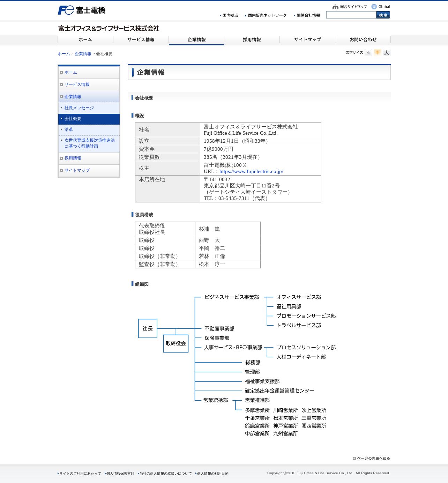The width and height of the screenshot is (448, 483).
Task: Select お問い合わせ in main navigation bar
Action: (x=363, y=40)
